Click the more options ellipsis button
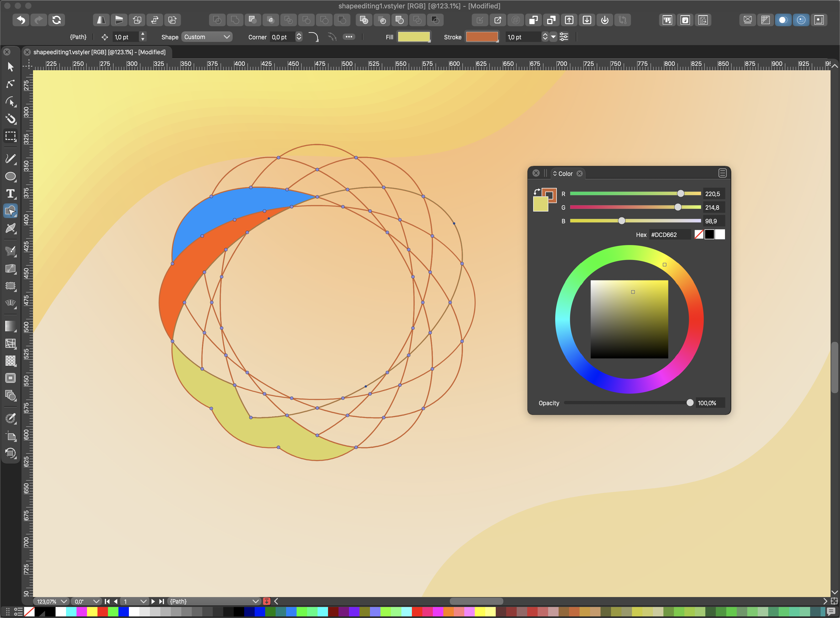Image resolution: width=840 pixels, height=618 pixels. click(348, 37)
